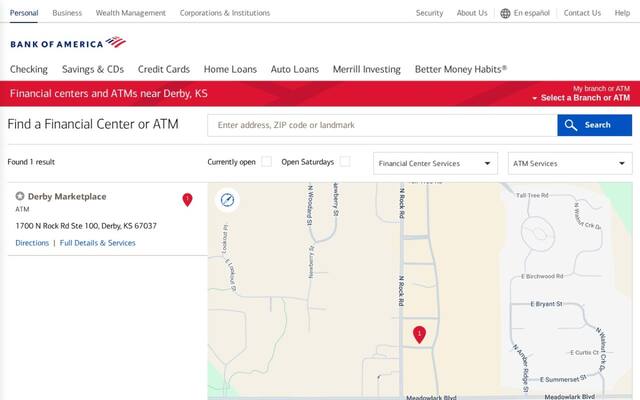
Task: Click the blue Search button
Action: (595, 125)
